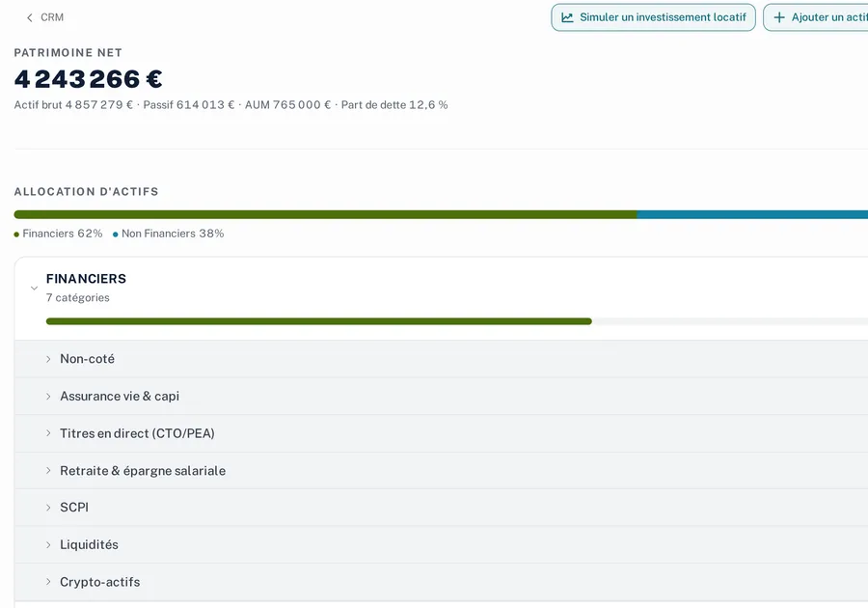Click the blue Non Financiers bar segment
Image resolution: width=868 pixels, height=608 pixels.
752,214
